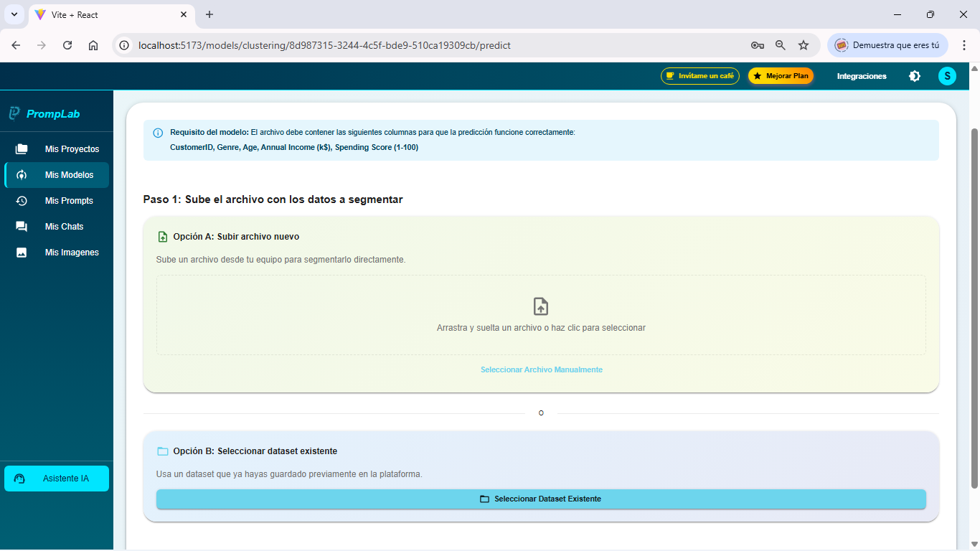The width and height of the screenshot is (980, 551).
Task: Click Seleccionar Archivo Manualmente link
Action: [x=542, y=369]
